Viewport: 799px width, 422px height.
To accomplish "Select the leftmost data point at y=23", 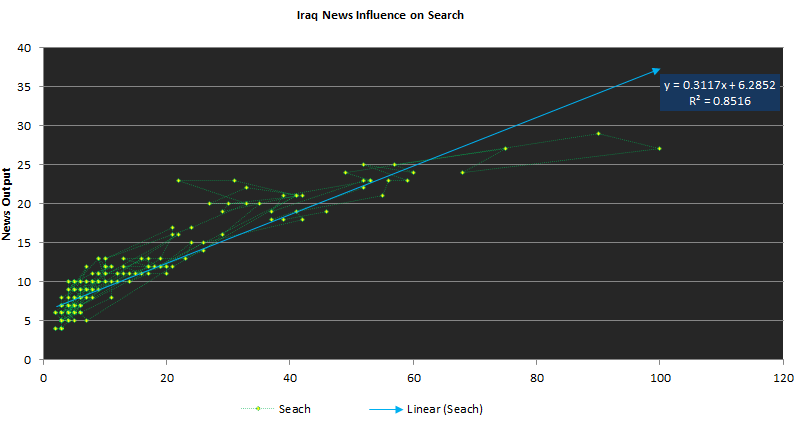I will pyautogui.click(x=178, y=180).
